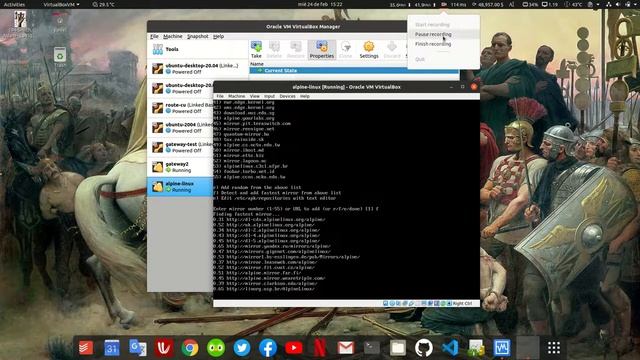
Task: Launch Facebook from the dock
Action: coord(268,348)
